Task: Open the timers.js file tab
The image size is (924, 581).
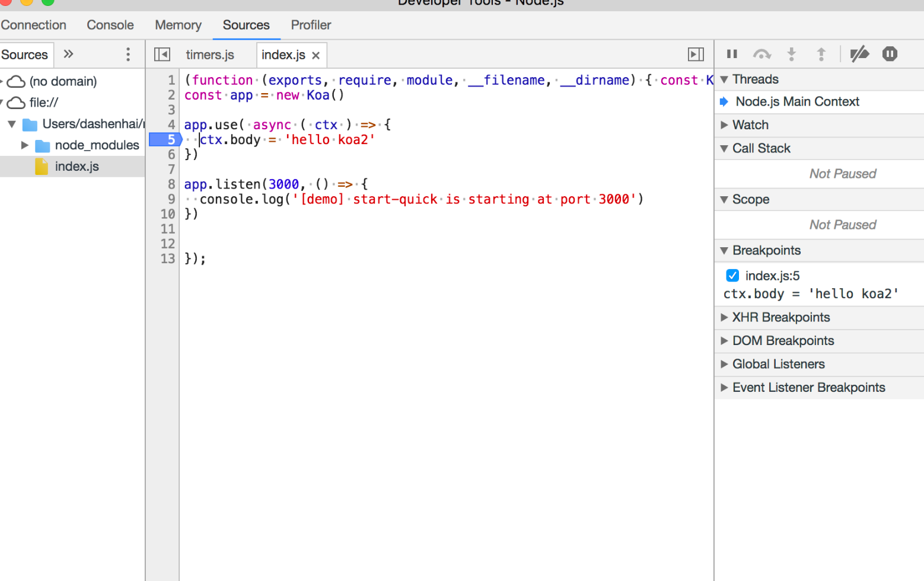Action: 210,55
